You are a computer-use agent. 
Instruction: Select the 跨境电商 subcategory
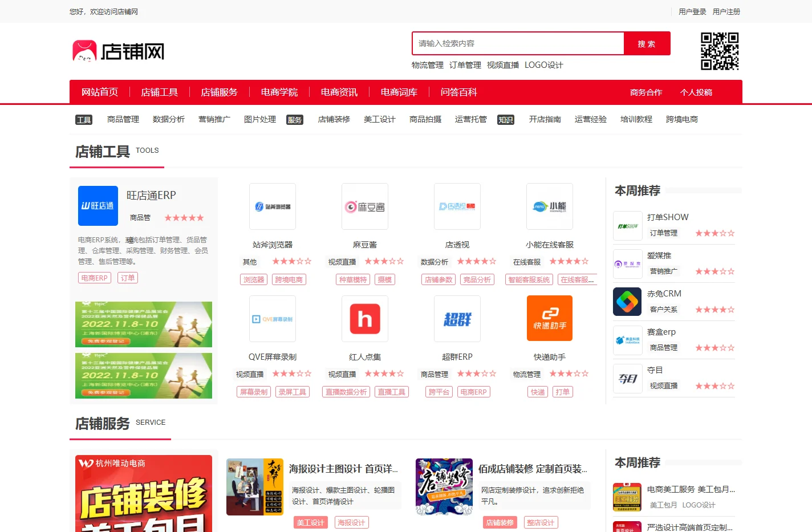click(x=682, y=119)
